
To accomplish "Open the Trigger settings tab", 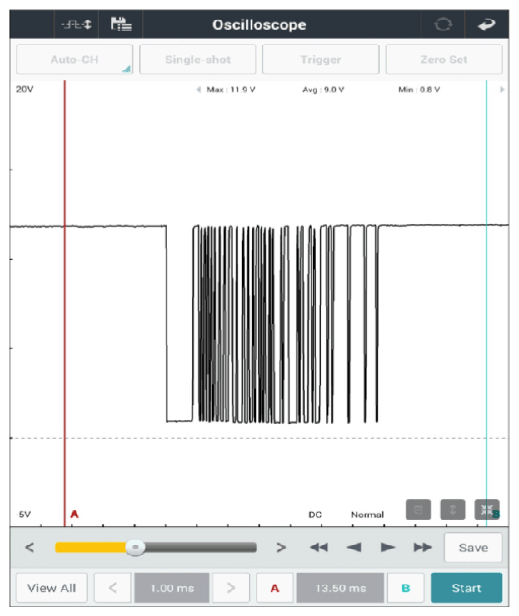I will click(x=321, y=60).
